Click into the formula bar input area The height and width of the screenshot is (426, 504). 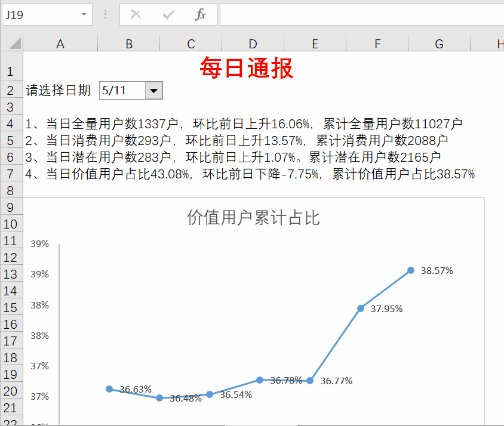pos(362,14)
